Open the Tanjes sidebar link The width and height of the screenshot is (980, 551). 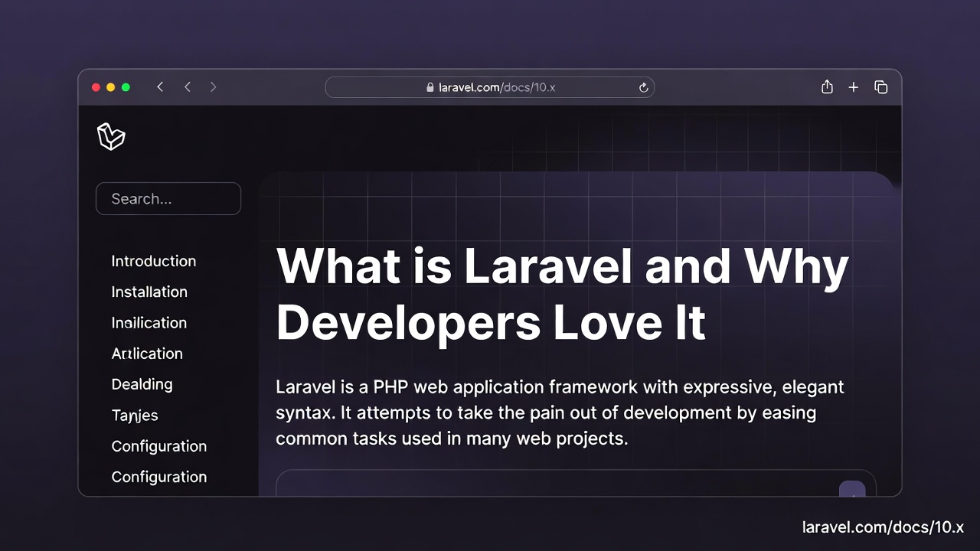point(135,416)
